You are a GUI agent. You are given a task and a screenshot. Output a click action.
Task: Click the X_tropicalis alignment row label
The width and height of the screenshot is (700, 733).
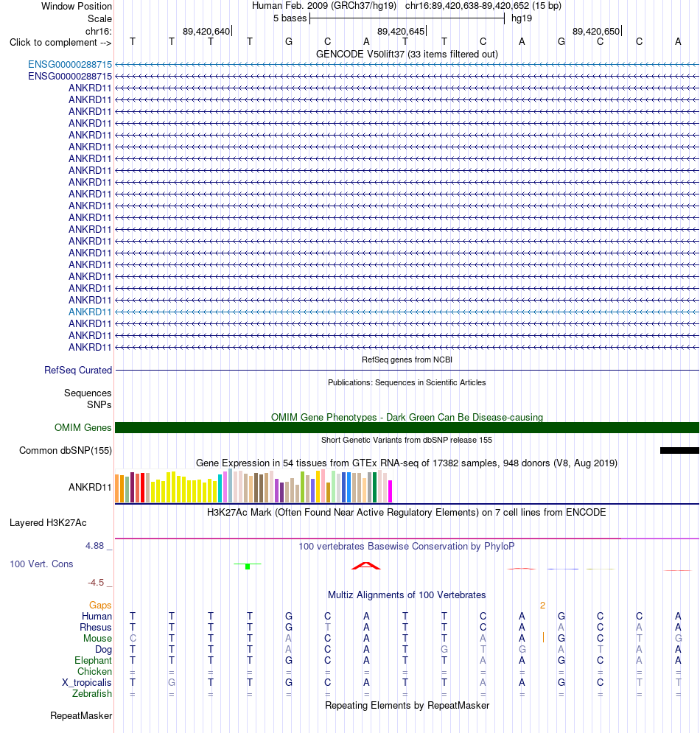(x=87, y=682)
